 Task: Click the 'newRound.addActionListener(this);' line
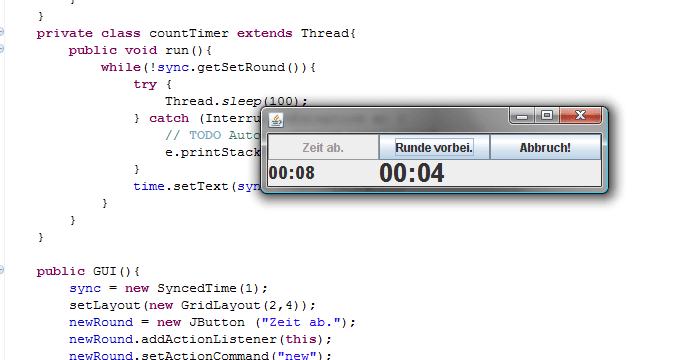[200, 339]
